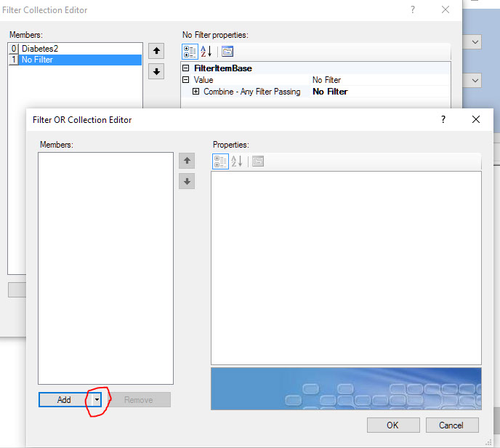Image resolution: width=500 pixels, height=448 pixels.
Task: Click Help question mark in Filter OR editor
Action: click(443, 119)
